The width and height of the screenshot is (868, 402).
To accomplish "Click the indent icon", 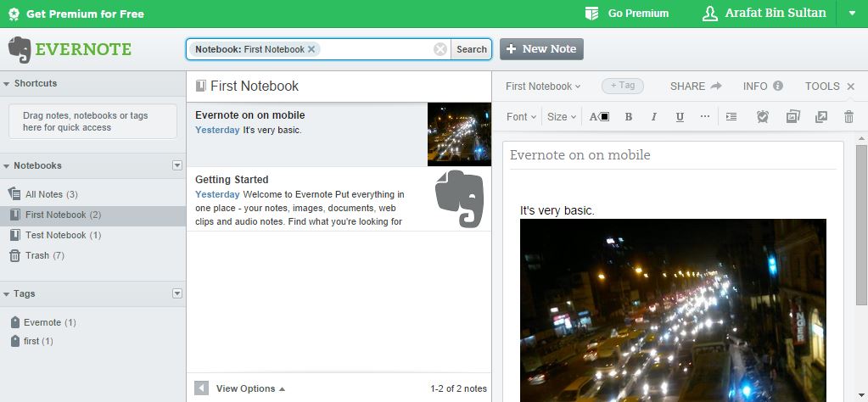I will pos(731,117).
